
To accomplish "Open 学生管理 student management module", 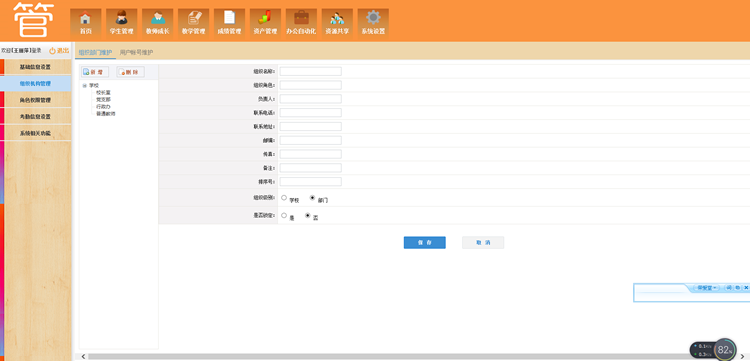I will pos(121,23).
